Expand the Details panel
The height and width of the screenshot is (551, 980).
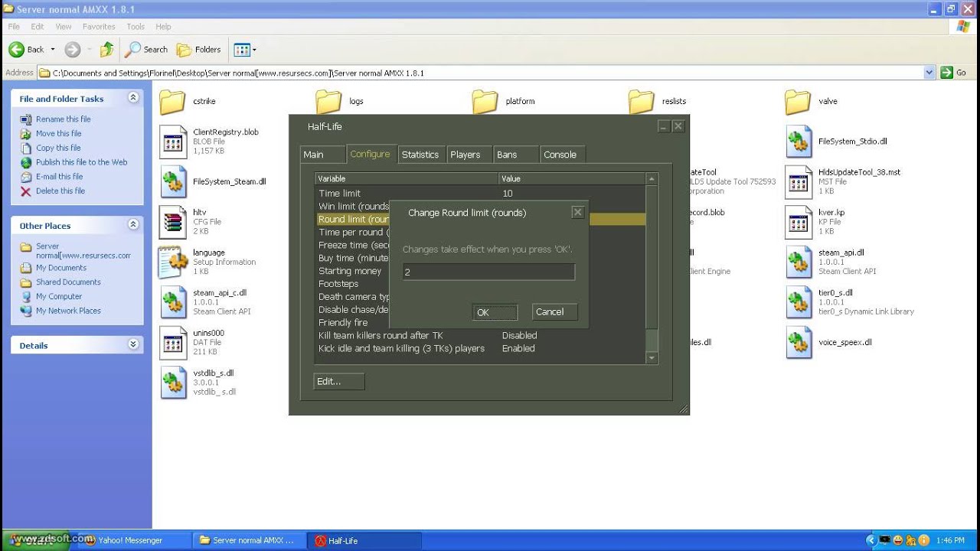(133, 344)
